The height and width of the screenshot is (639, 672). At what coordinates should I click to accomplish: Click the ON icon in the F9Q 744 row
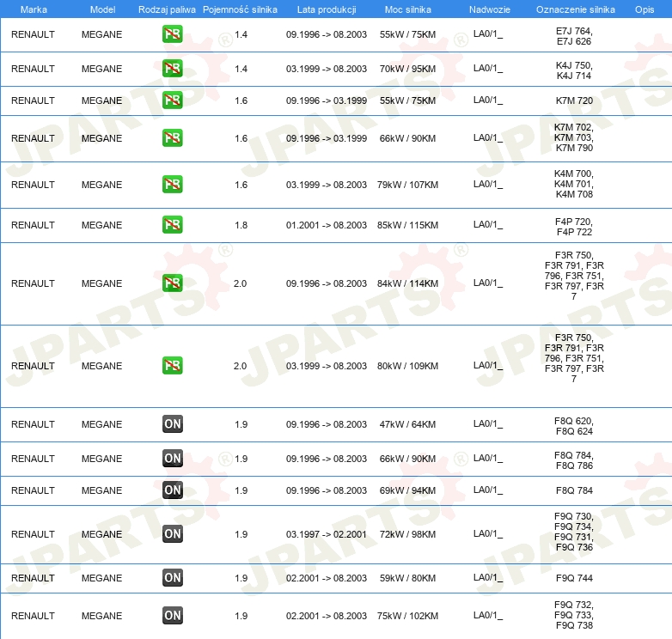[x=173, y=578]
